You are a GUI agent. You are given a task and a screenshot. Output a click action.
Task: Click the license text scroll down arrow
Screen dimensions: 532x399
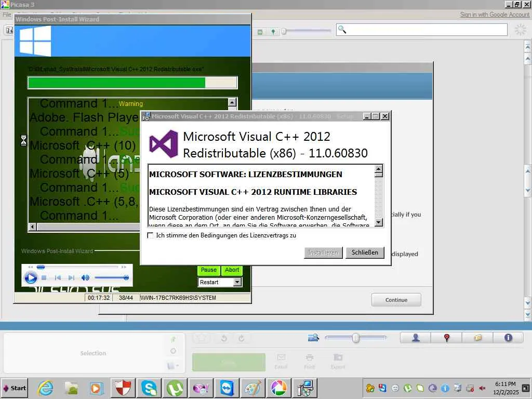[x=379, y=222]
